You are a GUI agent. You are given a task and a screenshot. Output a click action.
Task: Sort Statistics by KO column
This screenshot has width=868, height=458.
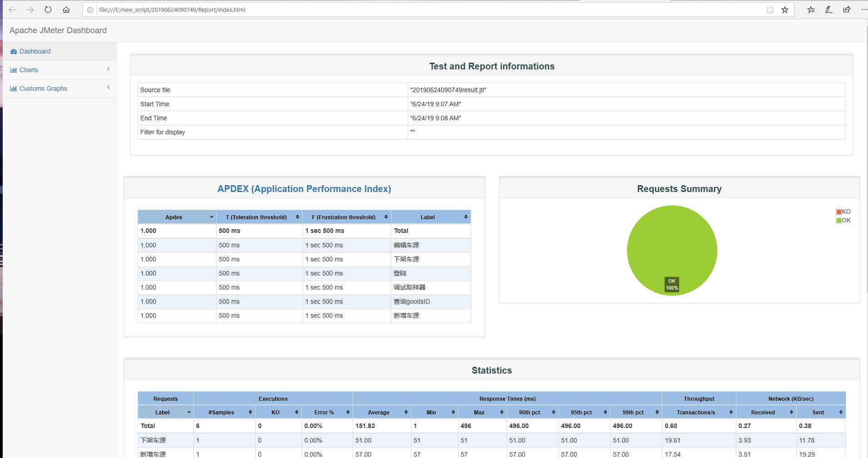(278, 412)
